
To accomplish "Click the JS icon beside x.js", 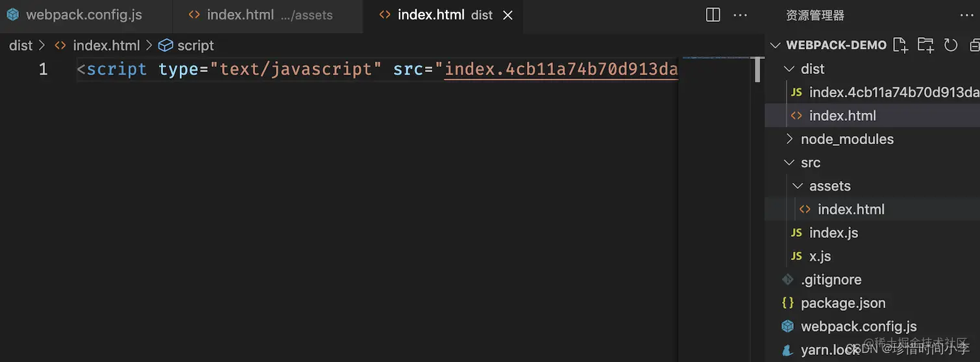I will 796,256.
